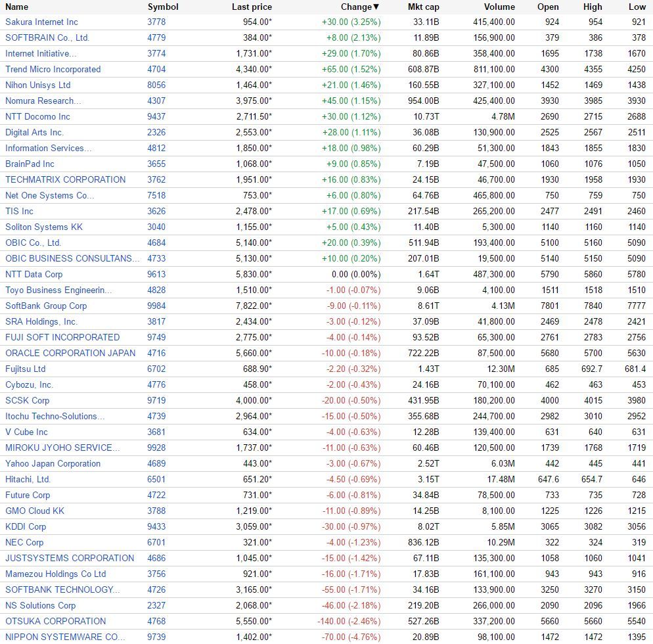Open GMO Cloud KK link

[x=35, y=511]
